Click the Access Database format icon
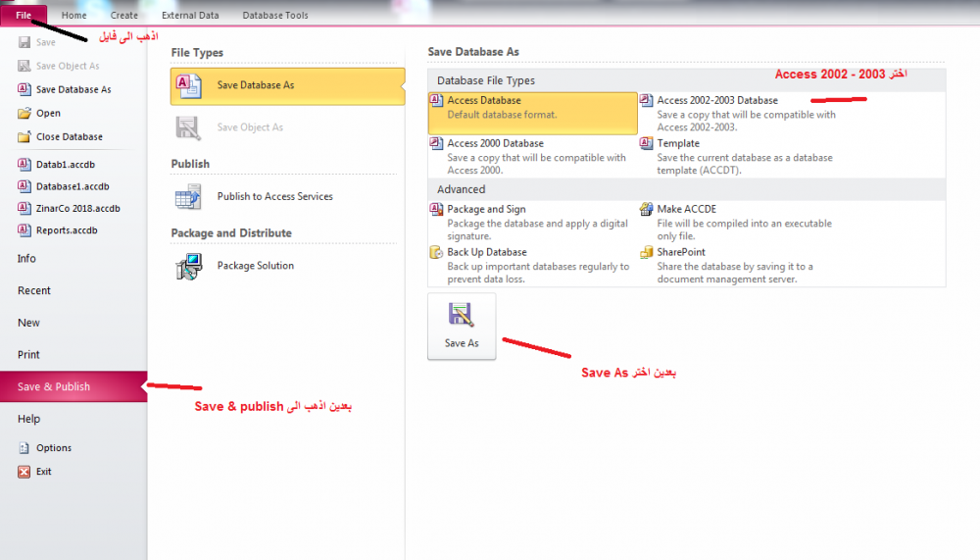 [x=437, y=100]
